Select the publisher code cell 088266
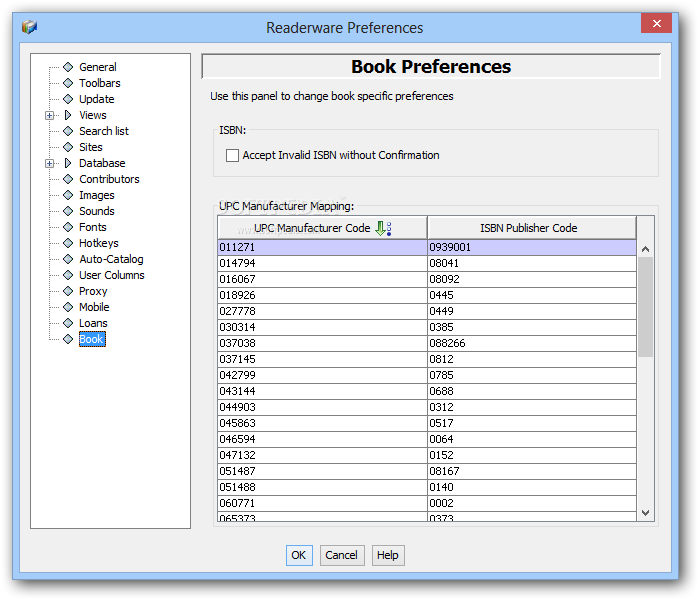Screen dimensions: 699x600 [532, 343]
